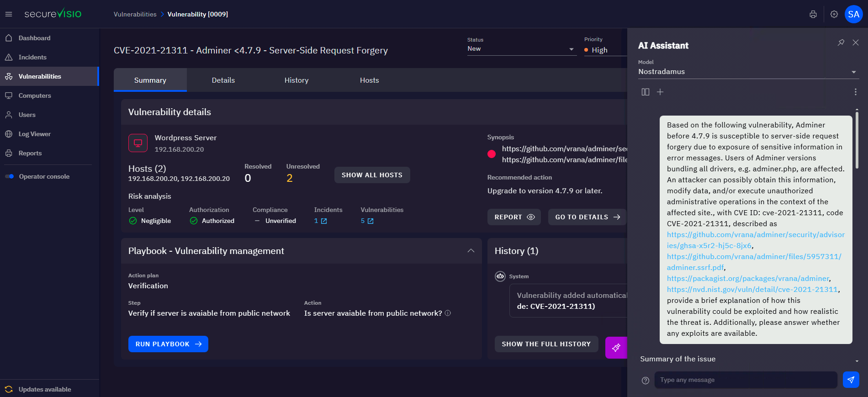
Task: Collapse the Playbook section chevron
Action: pyautogui.click(x=471, y=251)
